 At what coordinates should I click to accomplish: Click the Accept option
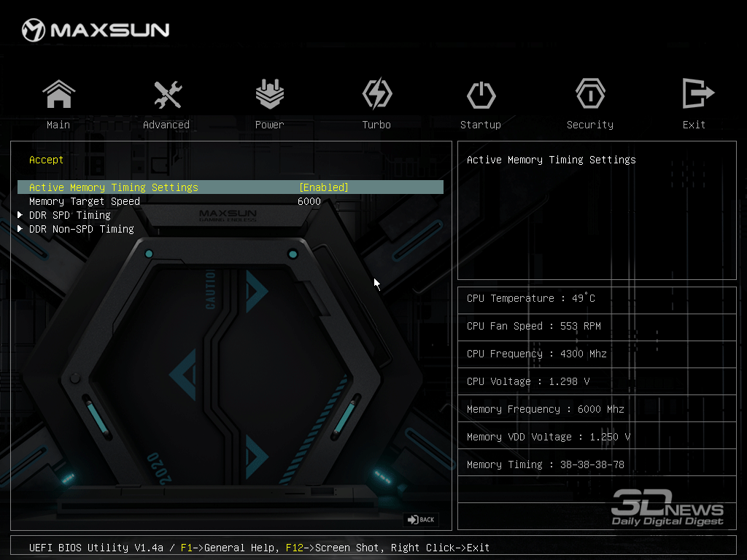[46, 160]
